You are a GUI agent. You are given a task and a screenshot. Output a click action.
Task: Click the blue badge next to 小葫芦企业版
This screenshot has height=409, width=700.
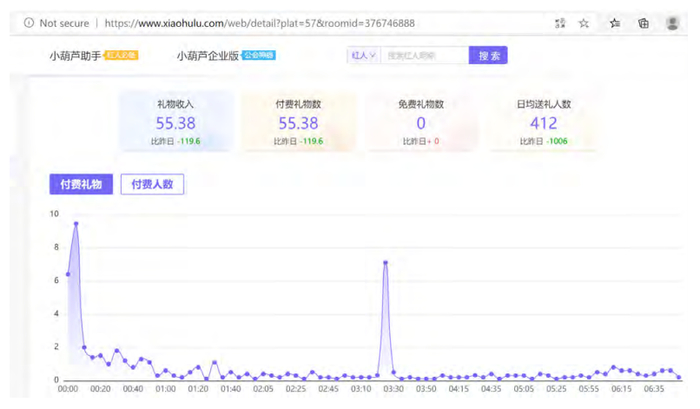[259, 56]
